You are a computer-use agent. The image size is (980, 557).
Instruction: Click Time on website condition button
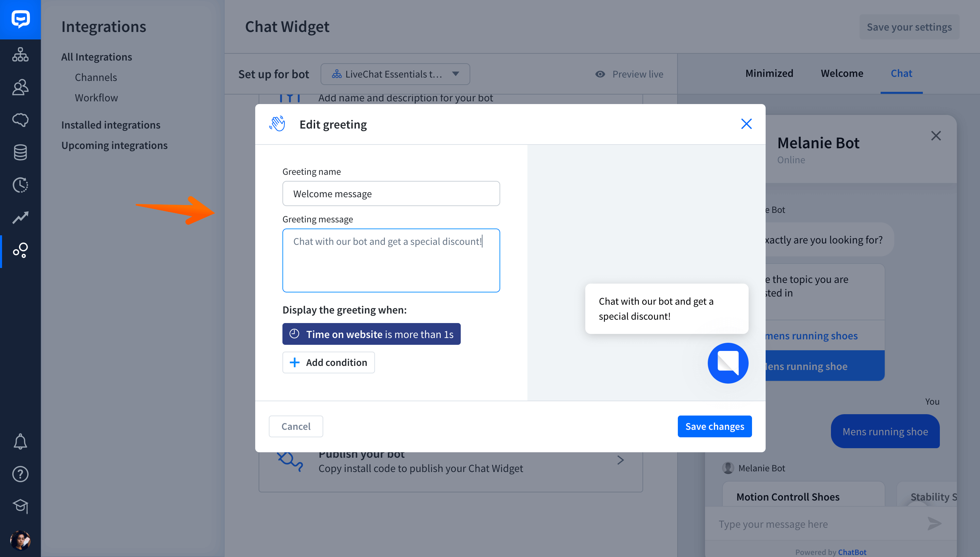(372, 334)
